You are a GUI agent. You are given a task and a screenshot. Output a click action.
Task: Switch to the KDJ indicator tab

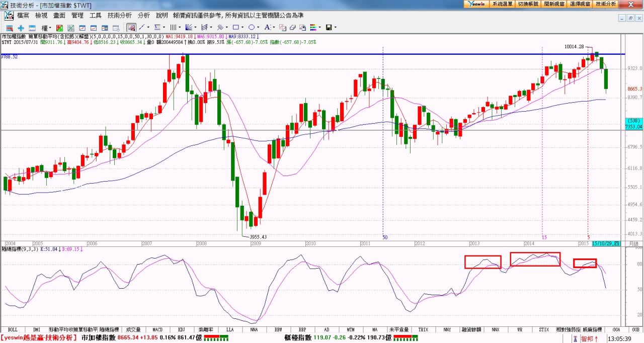(182, 329)
